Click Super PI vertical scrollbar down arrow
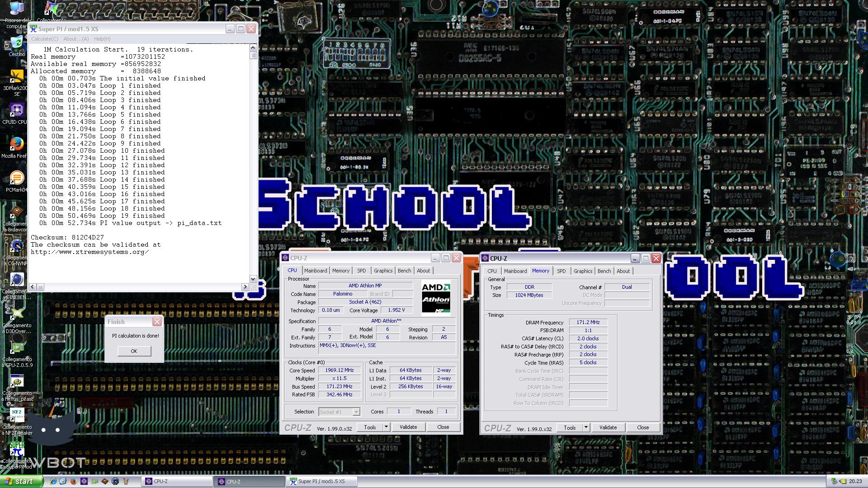This screenshot has height=488, width=868. tap(253, 279)
